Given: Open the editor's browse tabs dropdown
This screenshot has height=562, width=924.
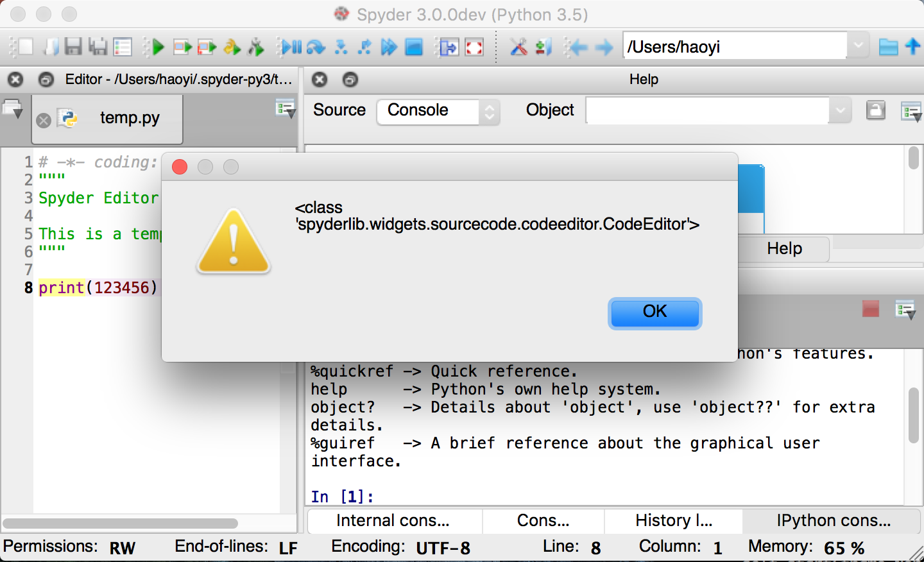Looking at the screenshot, I should pos(13,109).
